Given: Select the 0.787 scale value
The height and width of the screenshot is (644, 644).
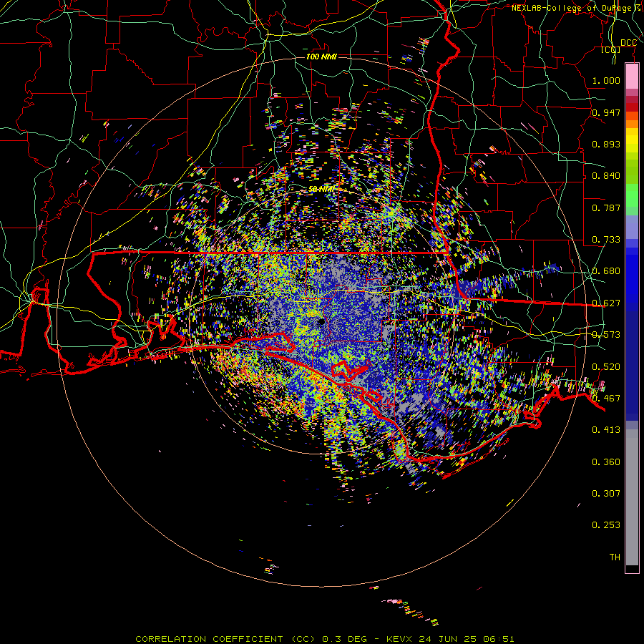Looking at the screenshot, I should pyautogui.click(x=606, y=208).
